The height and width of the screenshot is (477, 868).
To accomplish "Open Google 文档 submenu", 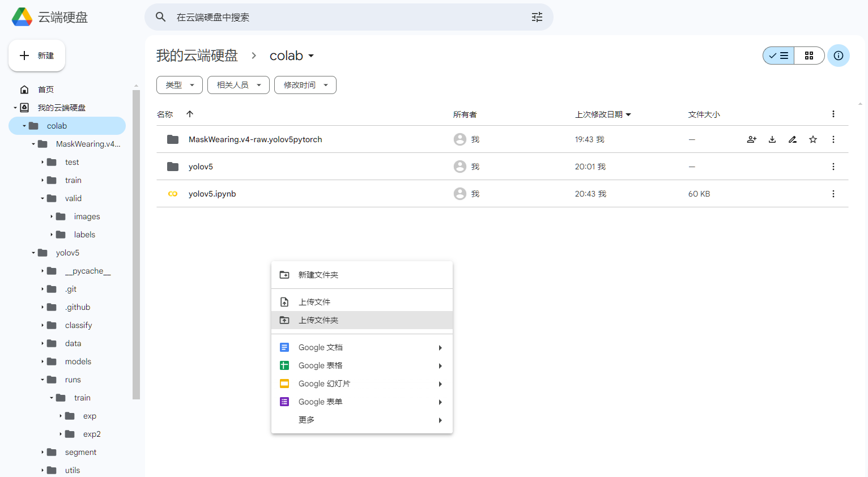I will coord(362,347).
